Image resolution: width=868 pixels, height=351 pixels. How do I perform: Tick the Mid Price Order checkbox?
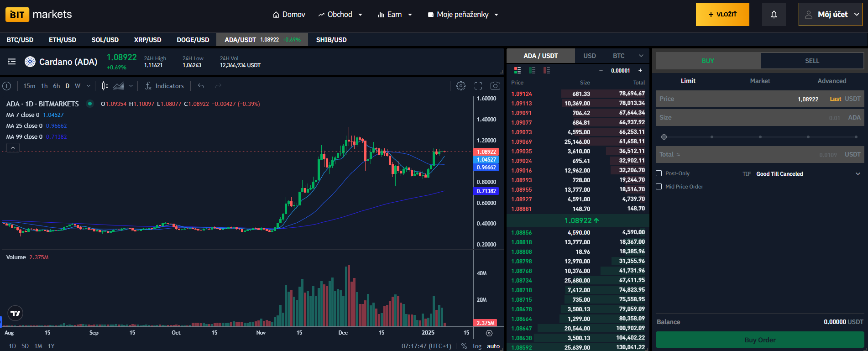(659, 187)
